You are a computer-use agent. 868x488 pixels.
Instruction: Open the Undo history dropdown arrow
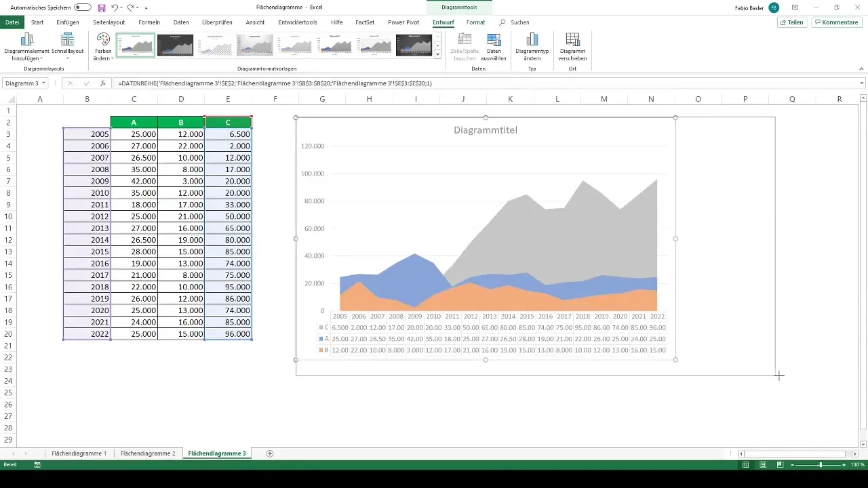coord(121,8)
